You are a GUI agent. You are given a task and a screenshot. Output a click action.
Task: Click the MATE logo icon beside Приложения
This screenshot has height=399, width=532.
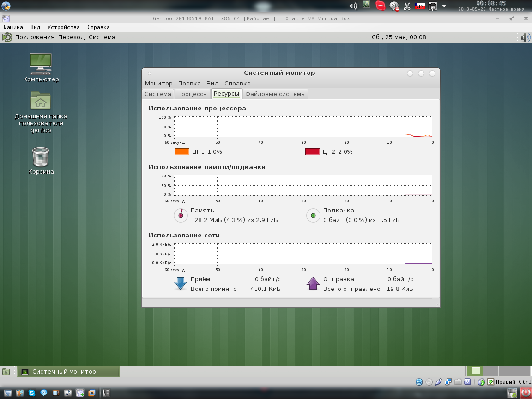[x=7, y=37]
